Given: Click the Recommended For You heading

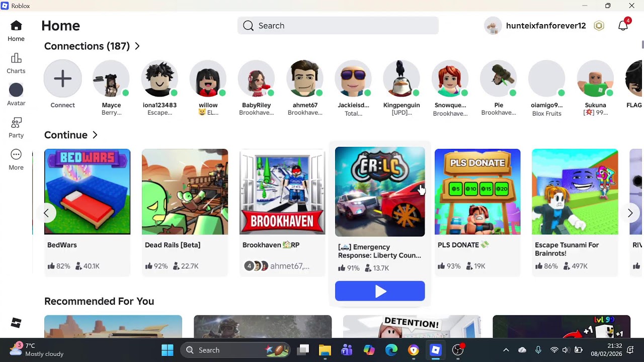Looking at the screenshot, I should coord(99,301).
